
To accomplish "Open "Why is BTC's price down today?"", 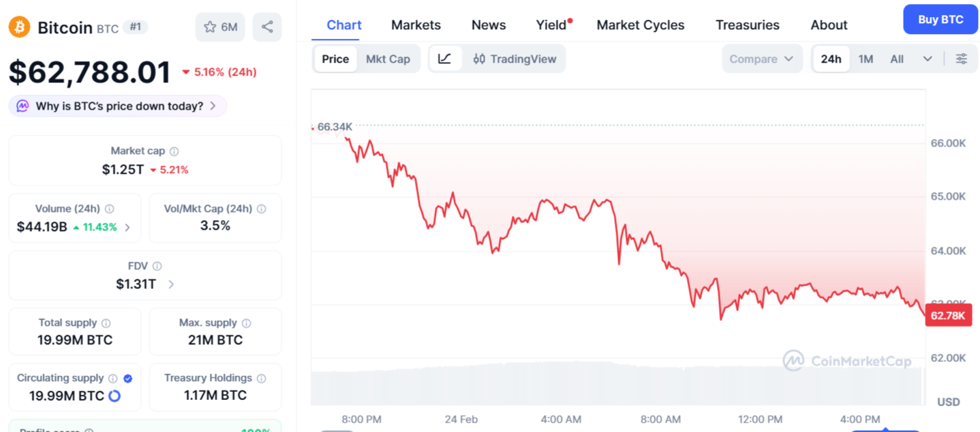I will tap(118, 106).
